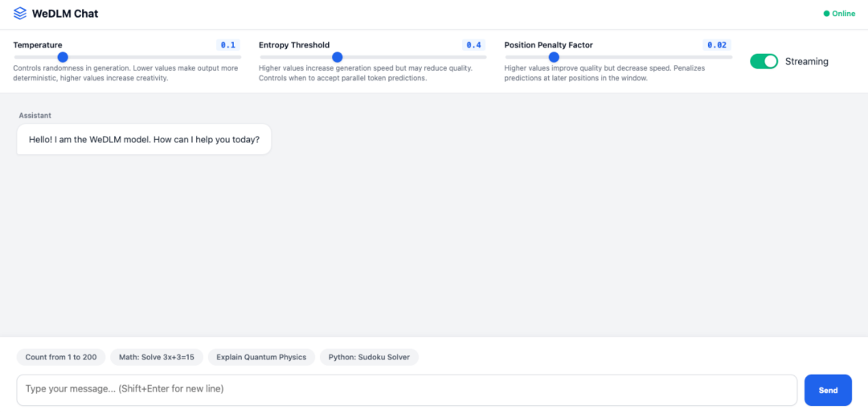Click the 'Streaming' label text
This screenshot has width=868, height=414.
click(807, 61)
